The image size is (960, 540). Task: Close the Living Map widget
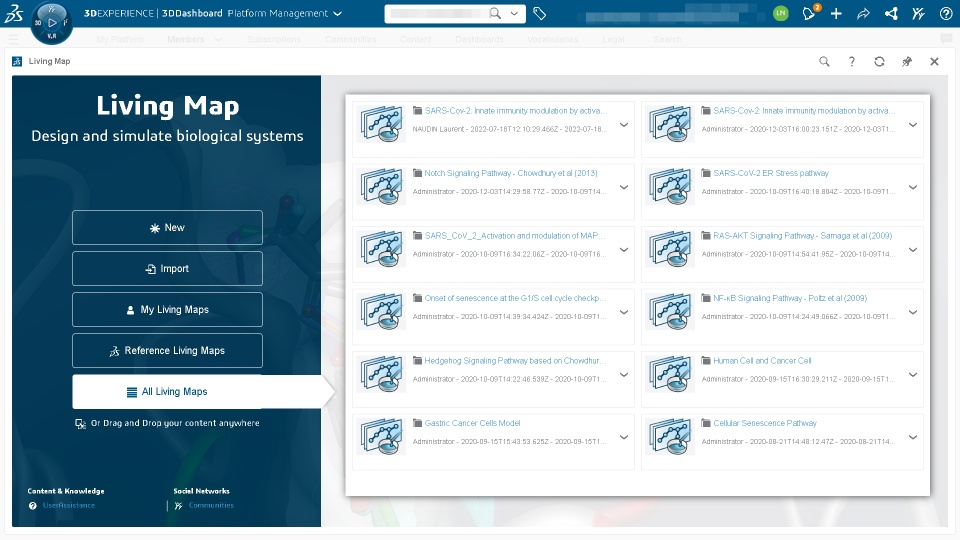tap(934, 61)
